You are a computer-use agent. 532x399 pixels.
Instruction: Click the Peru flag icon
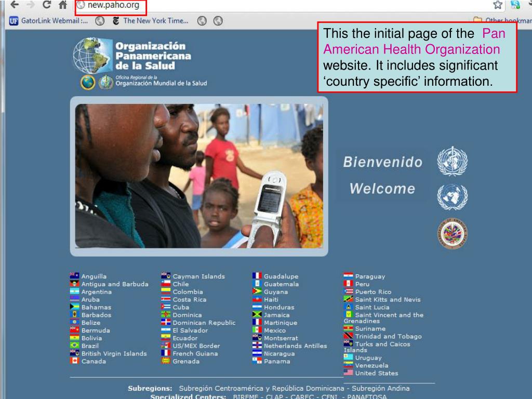(348, 283)
